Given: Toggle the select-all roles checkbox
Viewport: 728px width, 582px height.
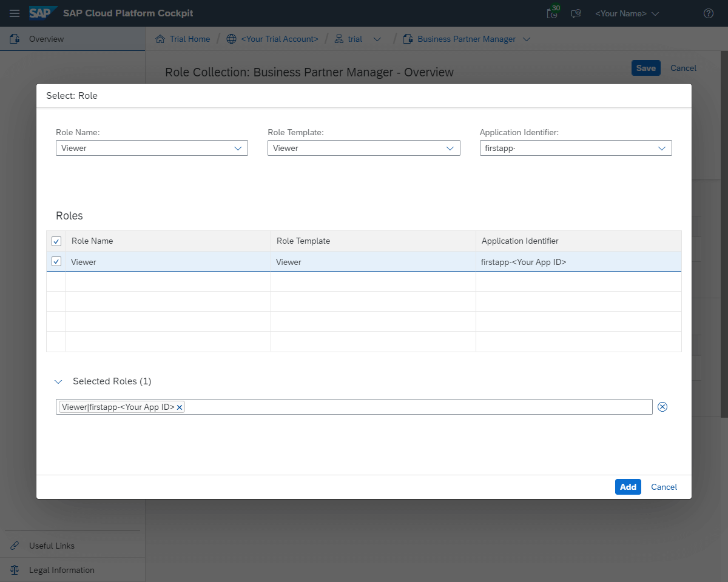Looking at the screenshot, I should coord(56,241).
